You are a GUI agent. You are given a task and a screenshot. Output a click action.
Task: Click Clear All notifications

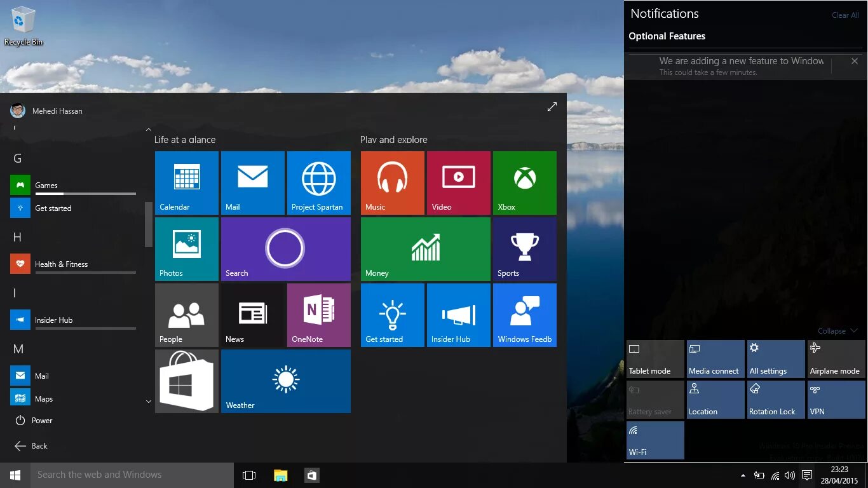[x=845, y=15]
